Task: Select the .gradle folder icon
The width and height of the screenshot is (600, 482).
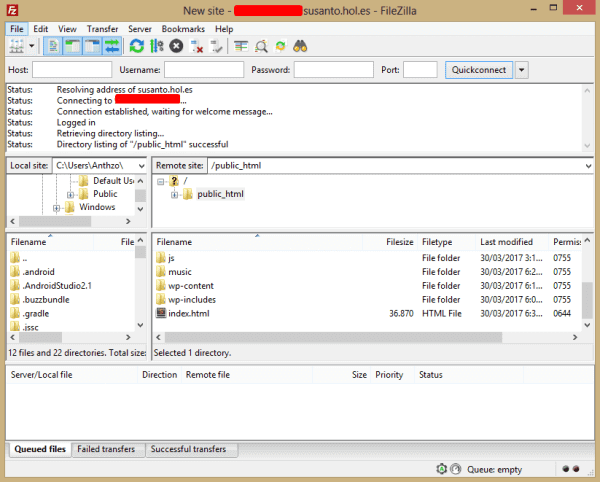Action: 15,313
